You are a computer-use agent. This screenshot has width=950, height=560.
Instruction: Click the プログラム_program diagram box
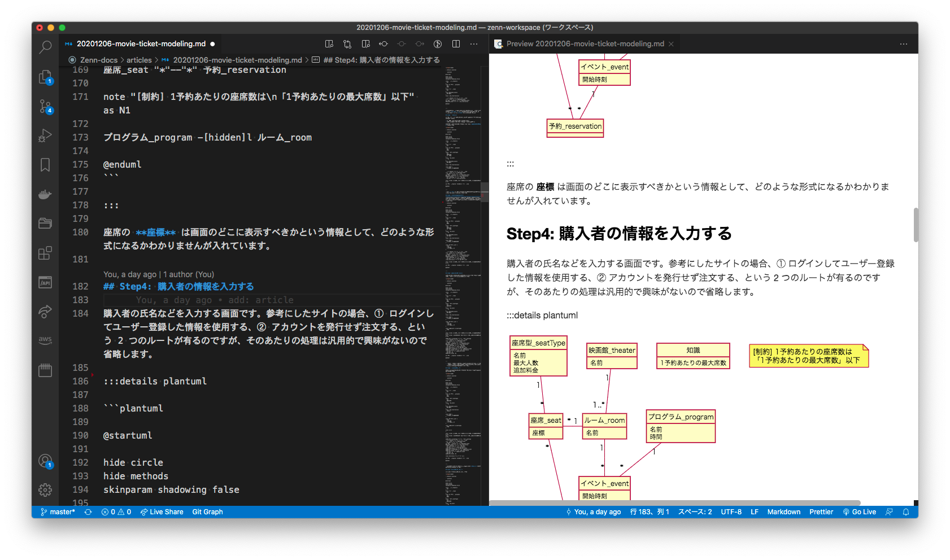pyautogui.click(x=681, y=426)
